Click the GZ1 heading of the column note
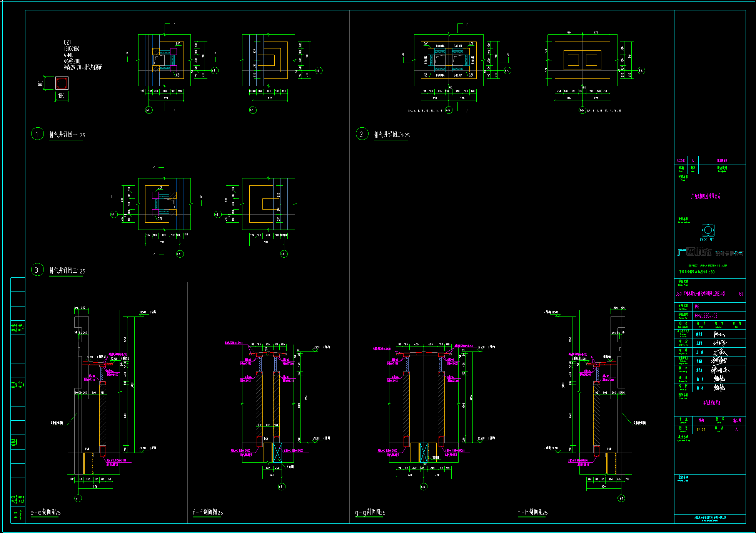Viewport: 756px width, 533px height. coord(67,42)
